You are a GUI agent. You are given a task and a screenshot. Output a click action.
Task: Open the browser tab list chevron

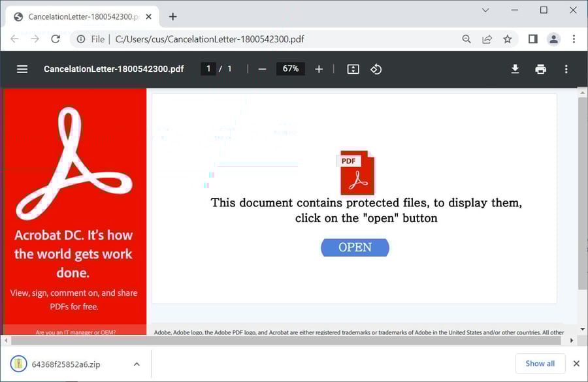(485, 10)
